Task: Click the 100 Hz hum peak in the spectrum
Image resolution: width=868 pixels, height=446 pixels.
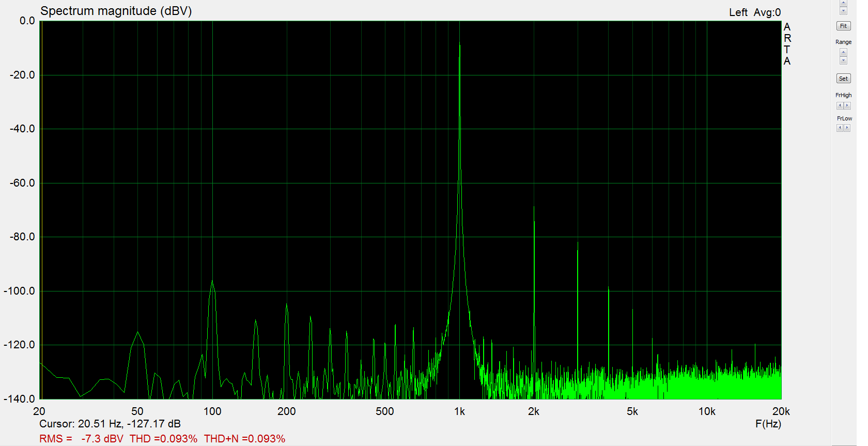Action: coord(212,282)
